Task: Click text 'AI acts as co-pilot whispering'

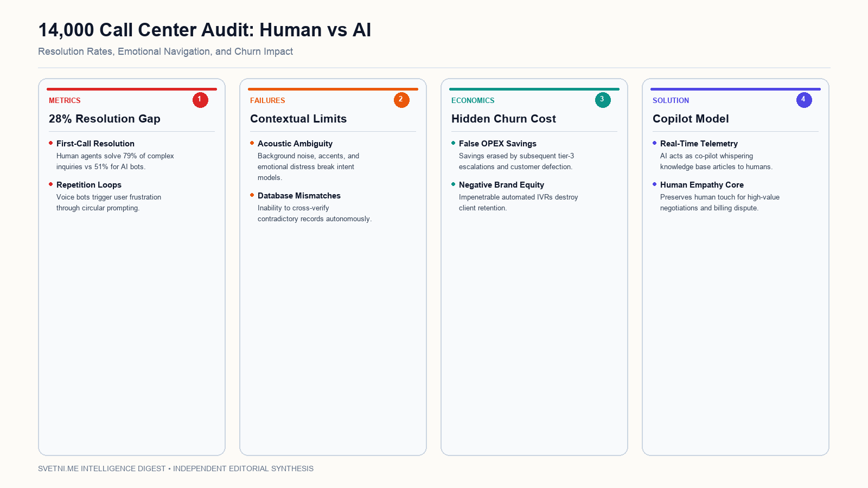Action: (x=706, y=156)
